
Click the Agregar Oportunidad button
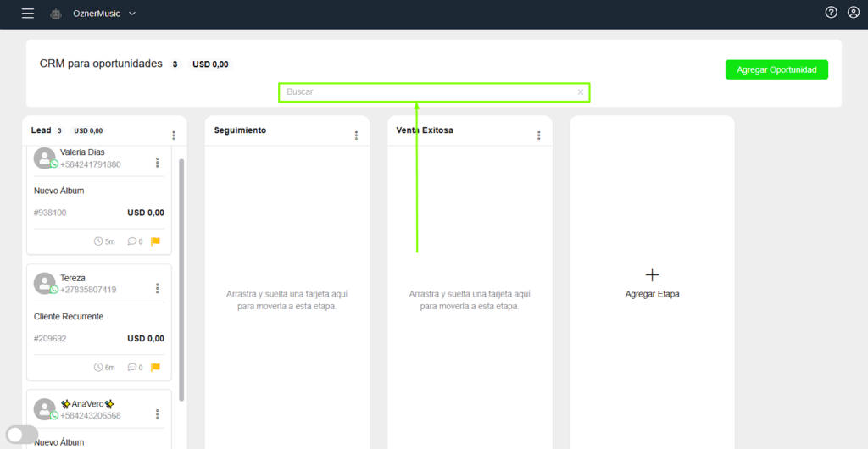(x=776, y=69)
